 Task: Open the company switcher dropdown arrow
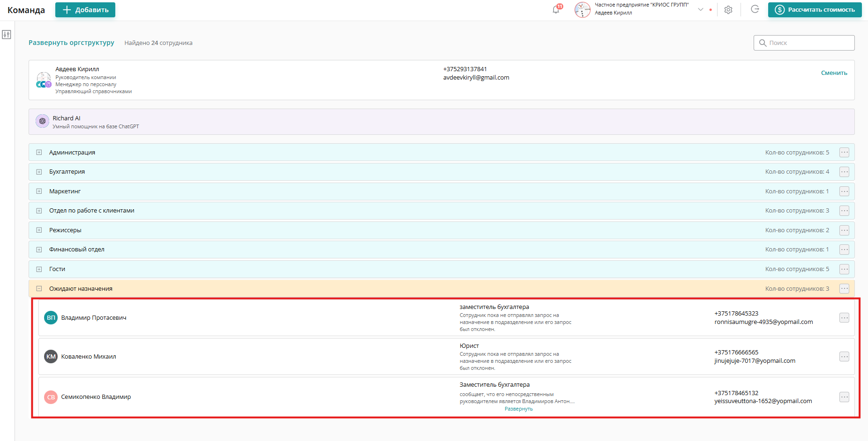pyautogui.click(x=701, y=9)
